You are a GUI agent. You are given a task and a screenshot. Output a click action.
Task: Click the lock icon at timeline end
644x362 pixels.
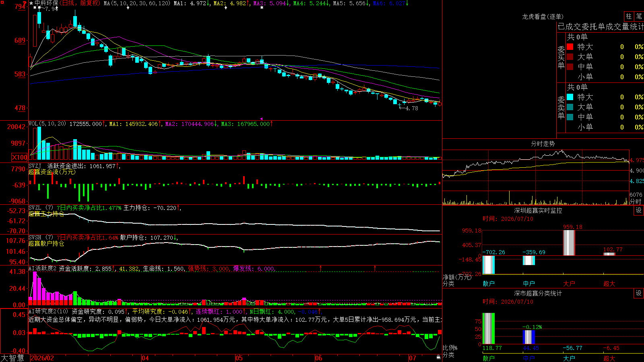(439, 357)
